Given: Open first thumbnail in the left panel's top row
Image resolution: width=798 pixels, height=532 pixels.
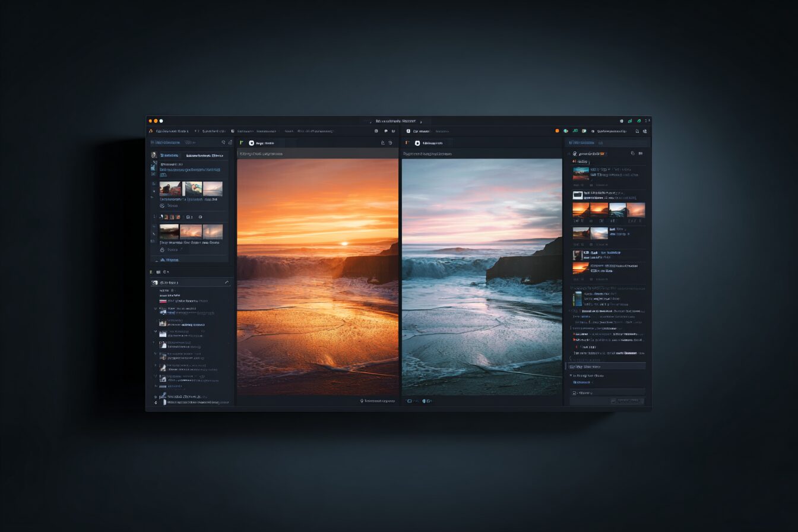Looking at the screenshot, I should [x=170, y=189].
